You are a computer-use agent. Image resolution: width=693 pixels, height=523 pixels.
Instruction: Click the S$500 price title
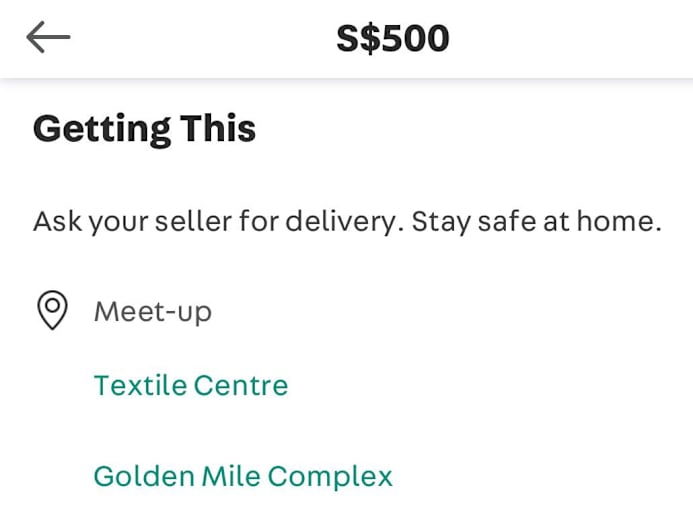(392, 39)
